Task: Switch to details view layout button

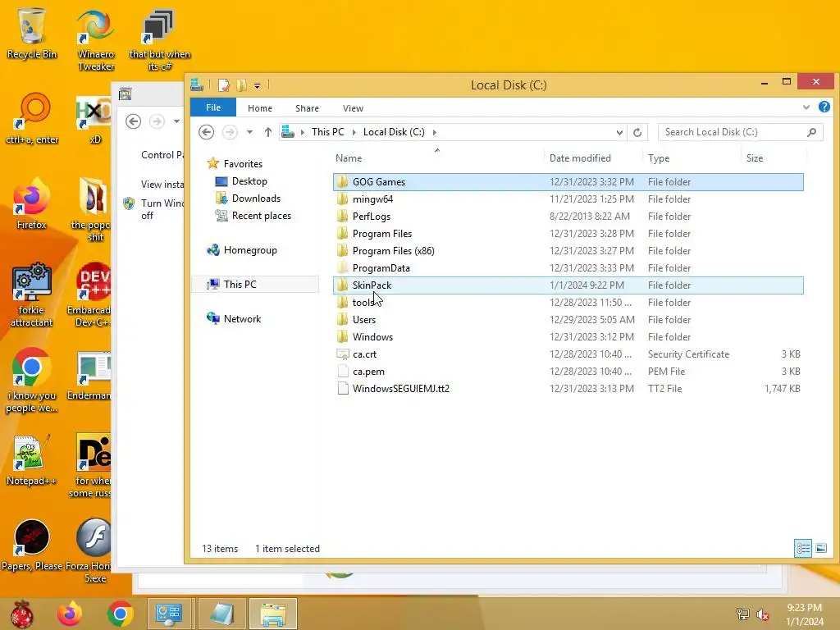Action: tap(803, 548)
